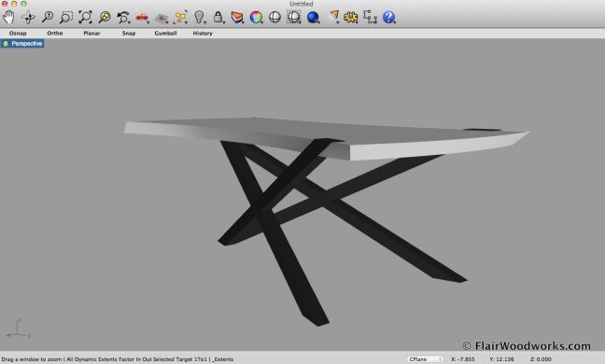Click the 'Dynamic' command option
605x364 pixels.
[x=85, y=359]
